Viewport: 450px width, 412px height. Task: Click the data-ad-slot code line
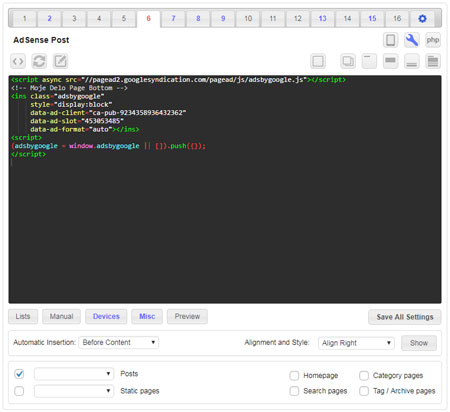(77, 121)
